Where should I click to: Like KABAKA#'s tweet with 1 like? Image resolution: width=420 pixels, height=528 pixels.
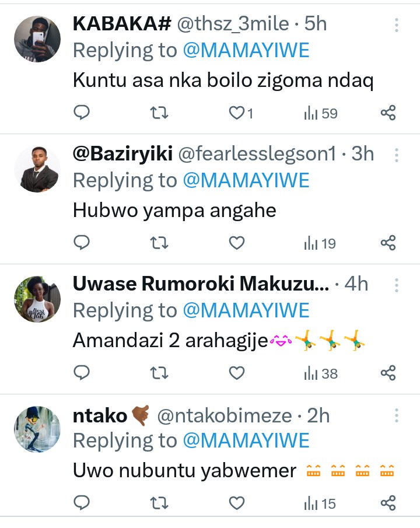[237, 113]
